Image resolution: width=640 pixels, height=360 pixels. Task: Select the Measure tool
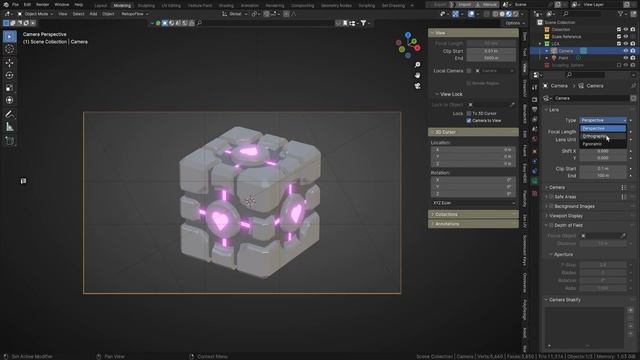pos(9,127)
